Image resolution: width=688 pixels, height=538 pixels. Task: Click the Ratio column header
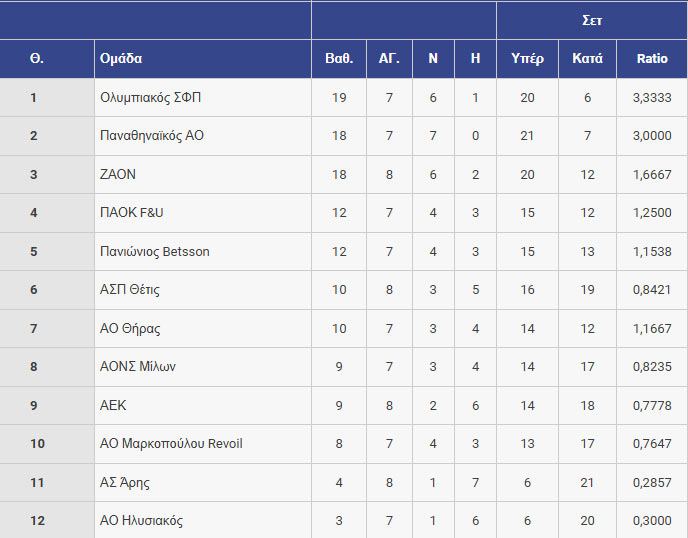tap(652, 59)
